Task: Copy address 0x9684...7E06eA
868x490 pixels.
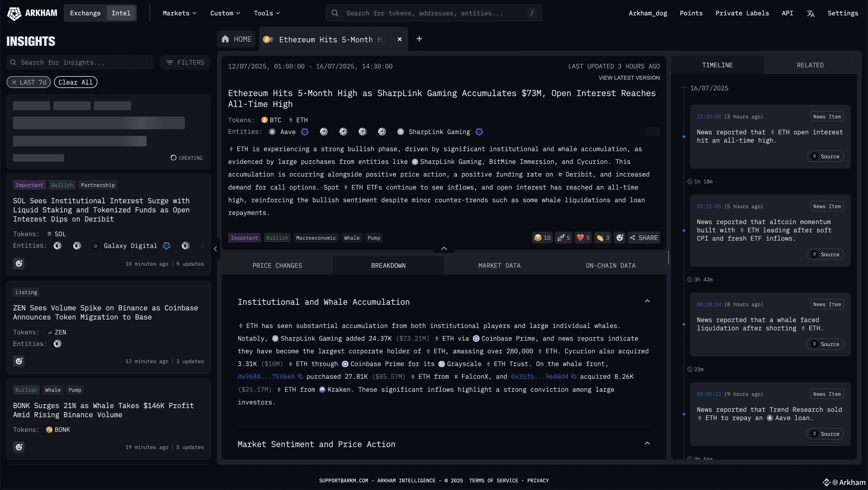Action: [300, 376]
